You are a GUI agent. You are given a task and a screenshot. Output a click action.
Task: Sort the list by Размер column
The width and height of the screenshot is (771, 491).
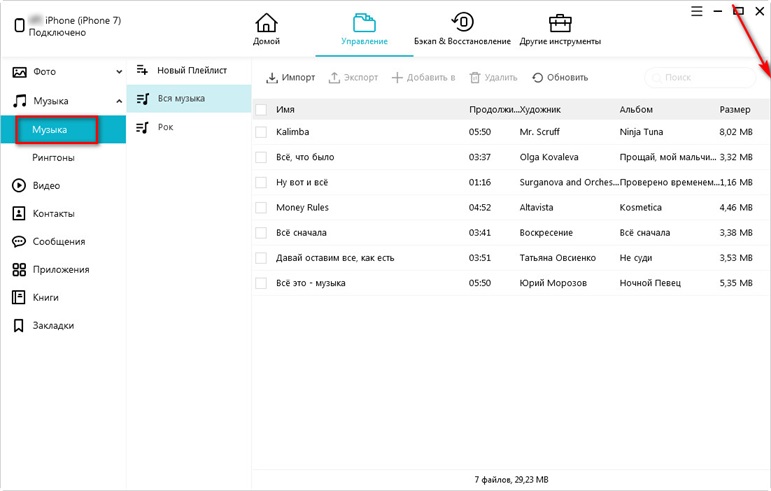coord(735,110)
